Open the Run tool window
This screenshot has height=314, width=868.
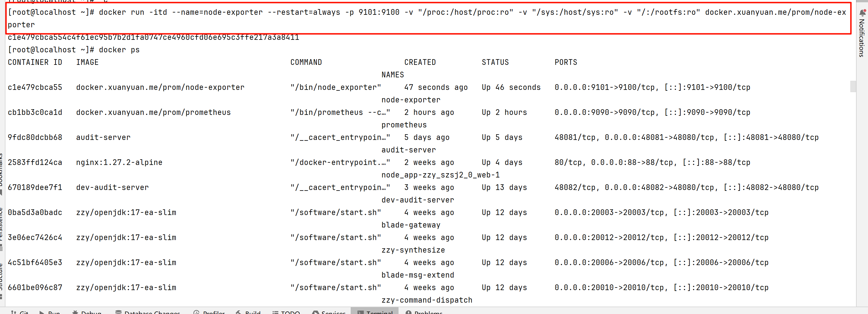click(50, 312)
